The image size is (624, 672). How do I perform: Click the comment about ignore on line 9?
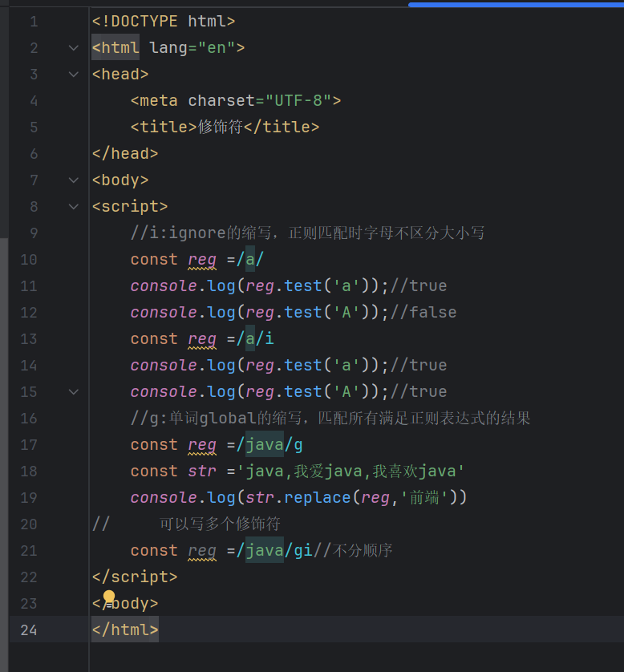(x=308, y=233)
